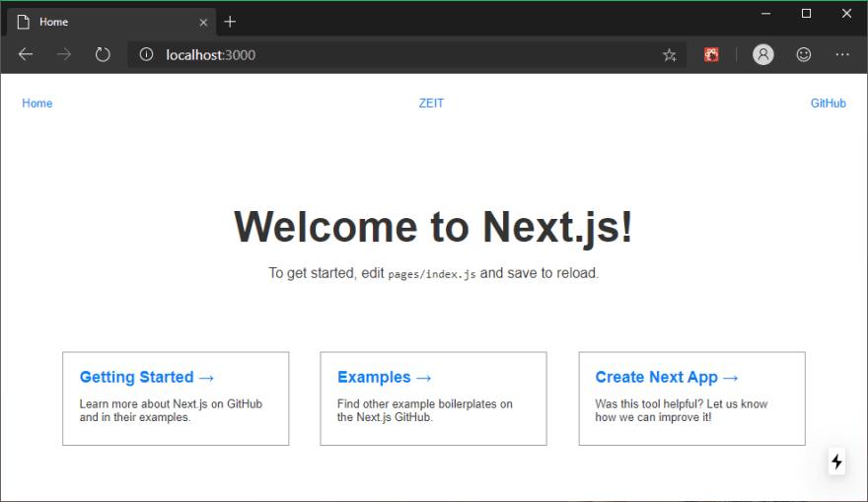Send feedback with the smiley face icon

(803, 54)
